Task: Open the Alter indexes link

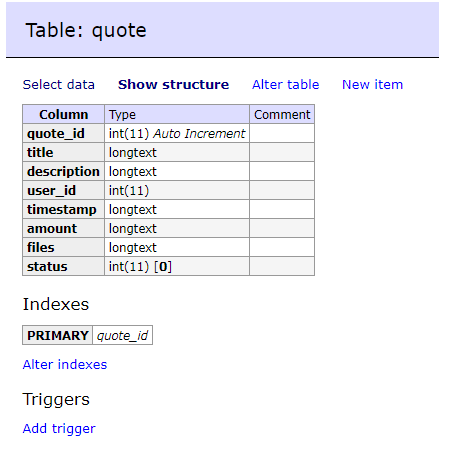Action: coord(65,365)
